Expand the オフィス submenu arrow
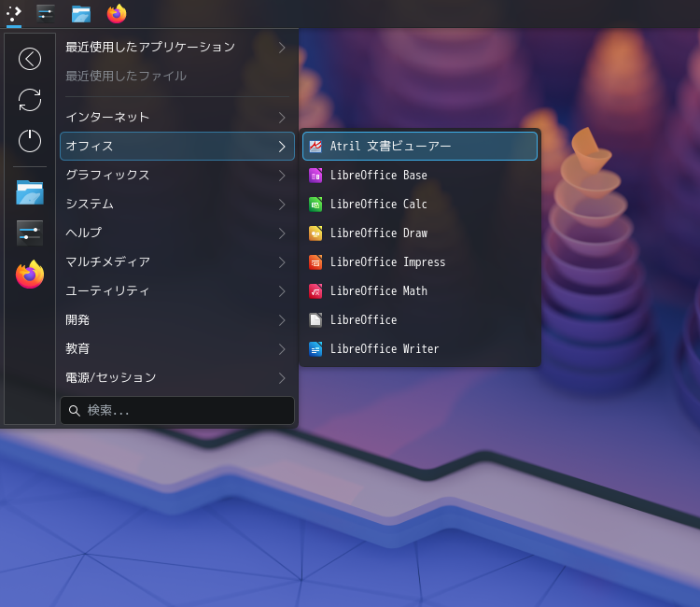The width and height of the screenshot is (700, 607). coord(282,146)
